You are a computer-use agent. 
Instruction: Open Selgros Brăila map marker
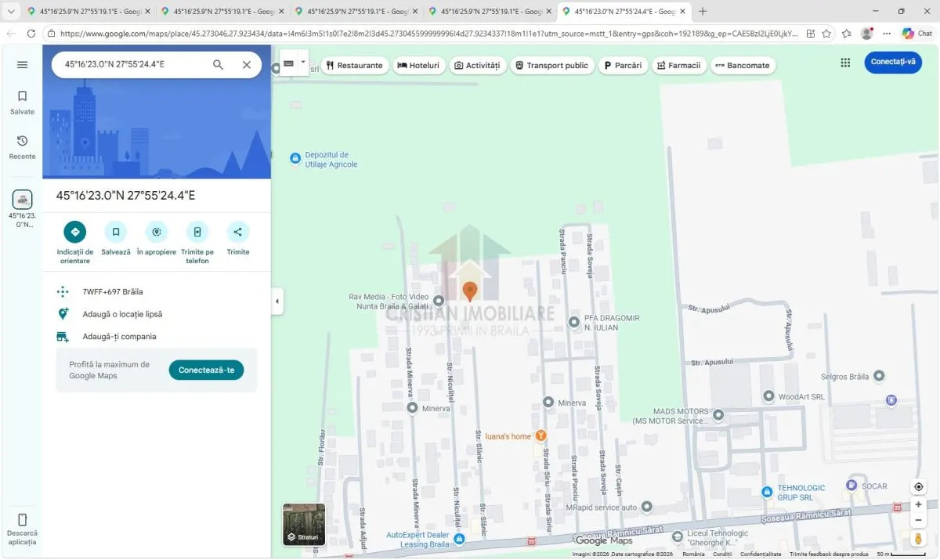pyautogui.click(x=879, y=377)
